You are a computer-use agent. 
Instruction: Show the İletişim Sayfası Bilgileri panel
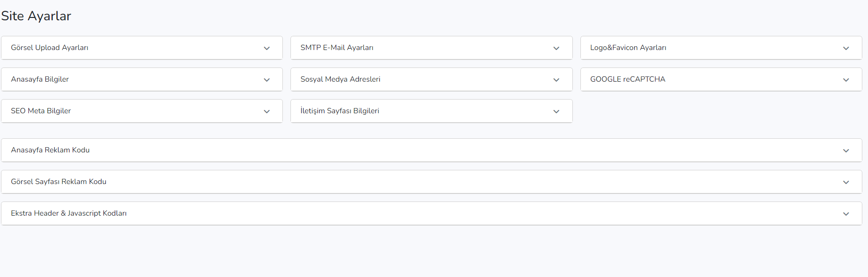431,111
